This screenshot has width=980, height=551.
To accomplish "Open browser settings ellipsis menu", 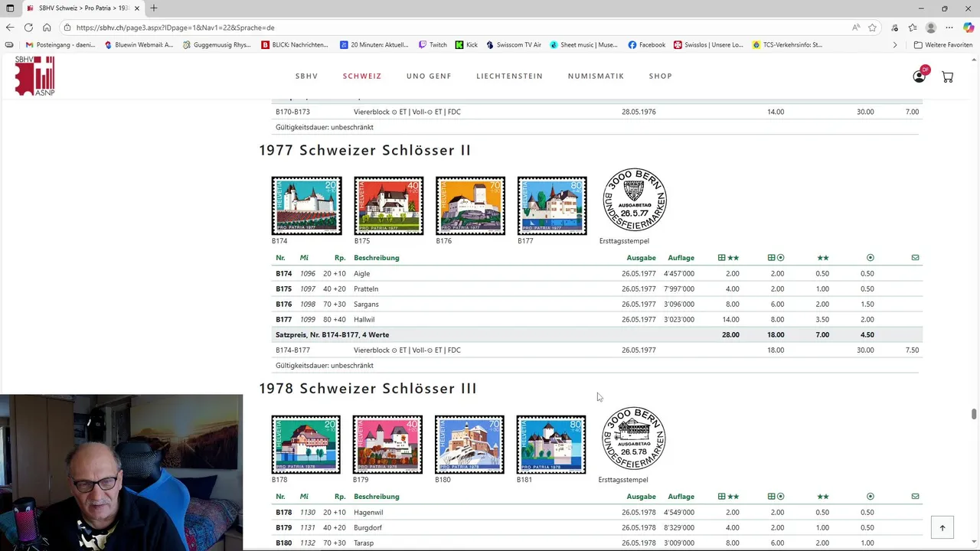I will 949,28.
